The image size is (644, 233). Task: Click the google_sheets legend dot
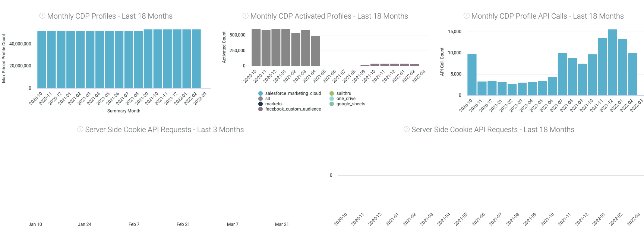[x=332, y=104]
